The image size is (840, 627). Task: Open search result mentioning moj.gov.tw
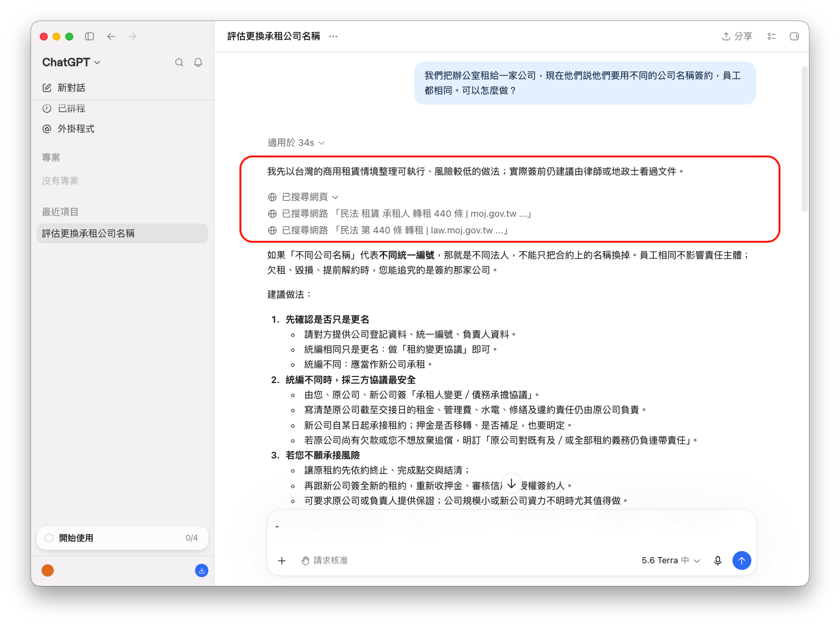(399, 213)
